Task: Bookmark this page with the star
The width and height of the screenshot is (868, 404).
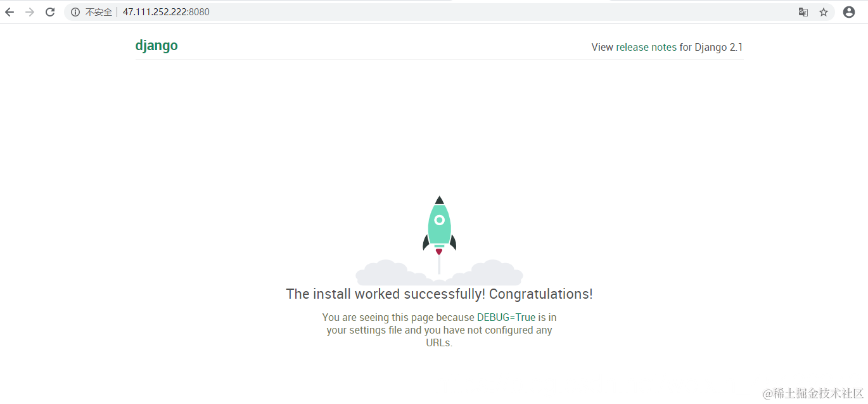Action: 824,12
